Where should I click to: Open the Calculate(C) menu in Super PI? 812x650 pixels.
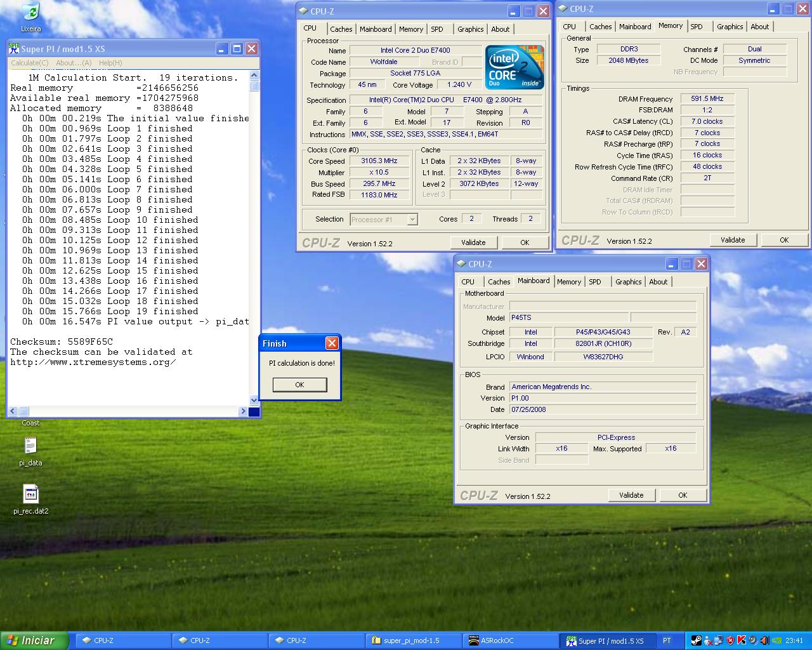pos(30,63)
